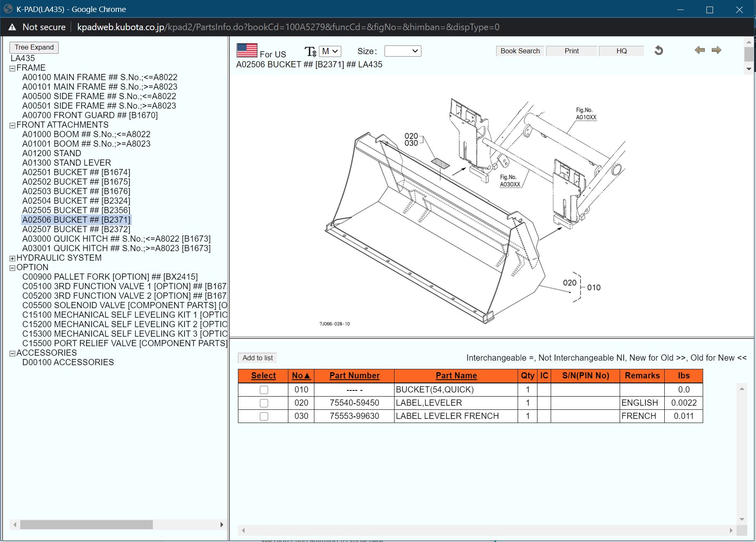Open A02507 BUCKET [B2372]
The image size is (756, 542).
(x=76, y=229)
